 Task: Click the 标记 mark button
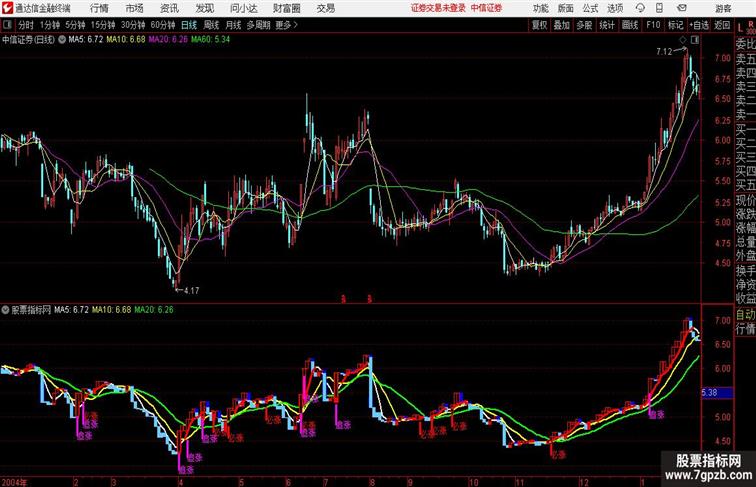click(675, 25)
